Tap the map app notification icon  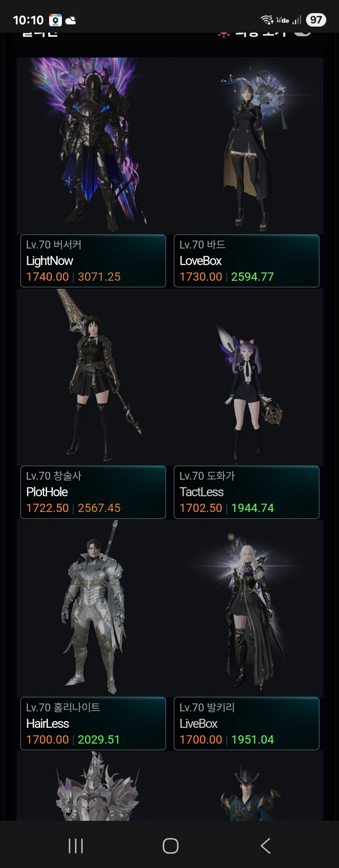56,20
